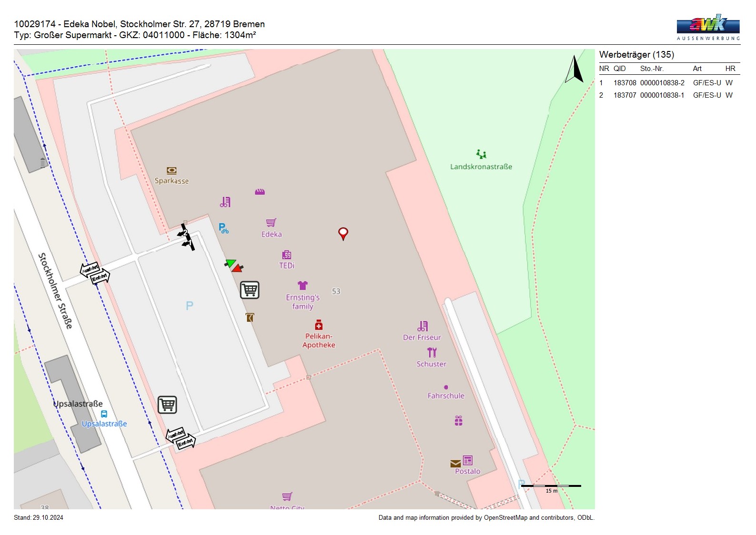Click the shopping cart icon beside Ernsting's family
The width and height of the screenshot is (756, 535).
[250, 290]
